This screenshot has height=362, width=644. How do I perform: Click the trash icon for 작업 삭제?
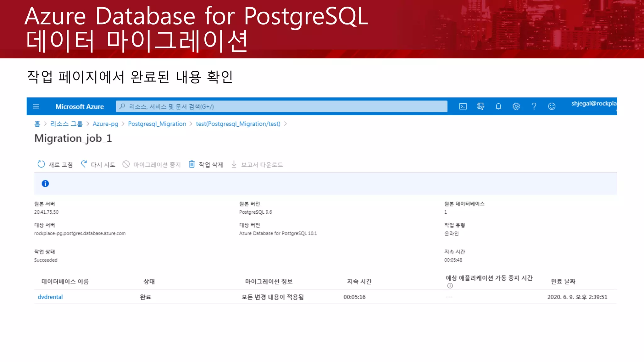(x=192, y=164)
